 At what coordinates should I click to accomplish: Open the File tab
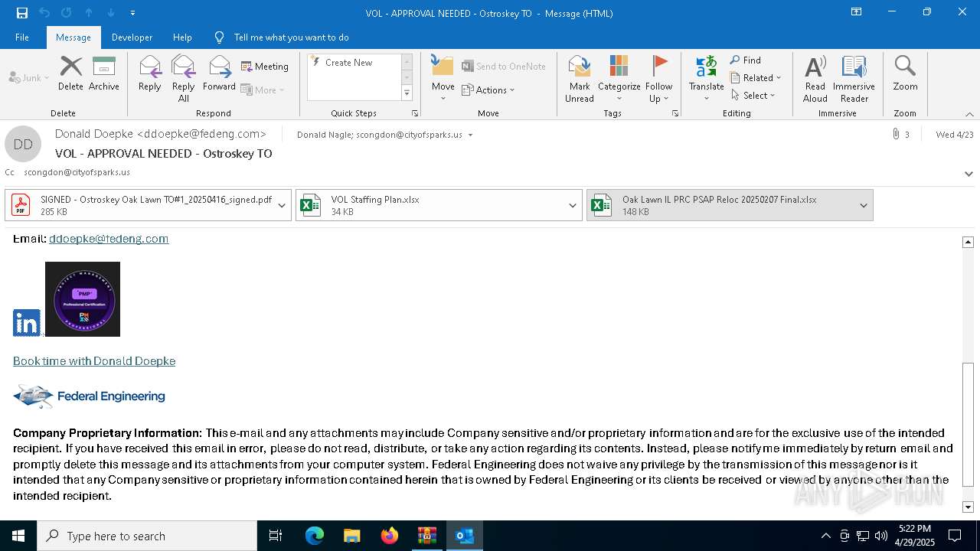pos(22,37)
